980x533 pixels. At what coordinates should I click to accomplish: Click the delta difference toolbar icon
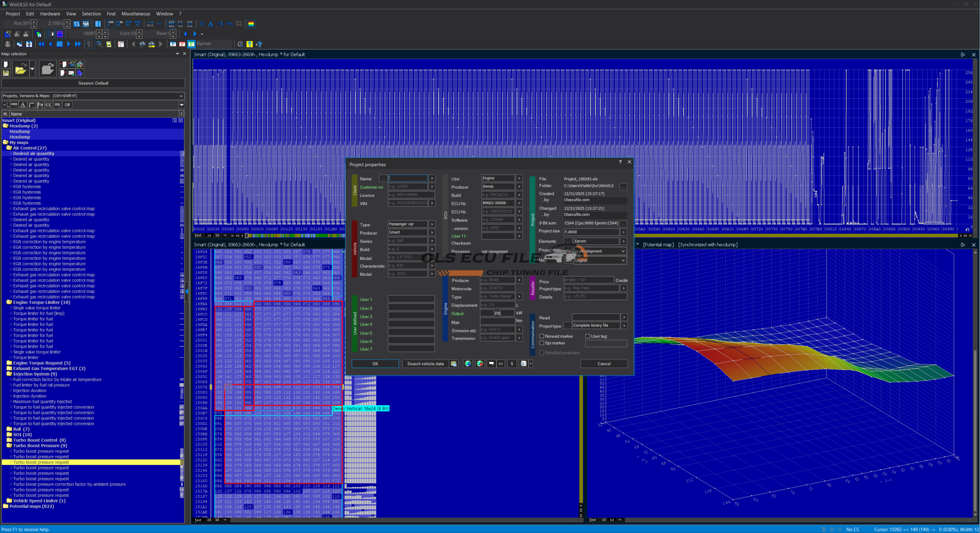point(211,24)
